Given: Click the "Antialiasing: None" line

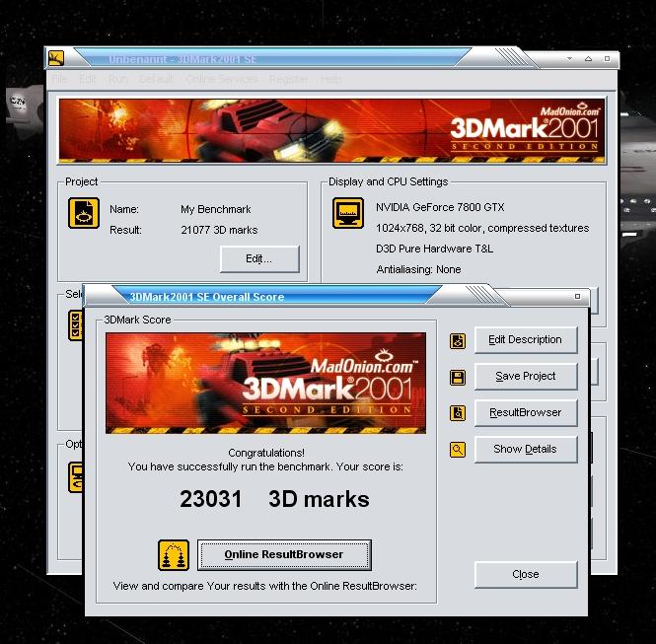Looking at the screenshot, I should (418, 269).
